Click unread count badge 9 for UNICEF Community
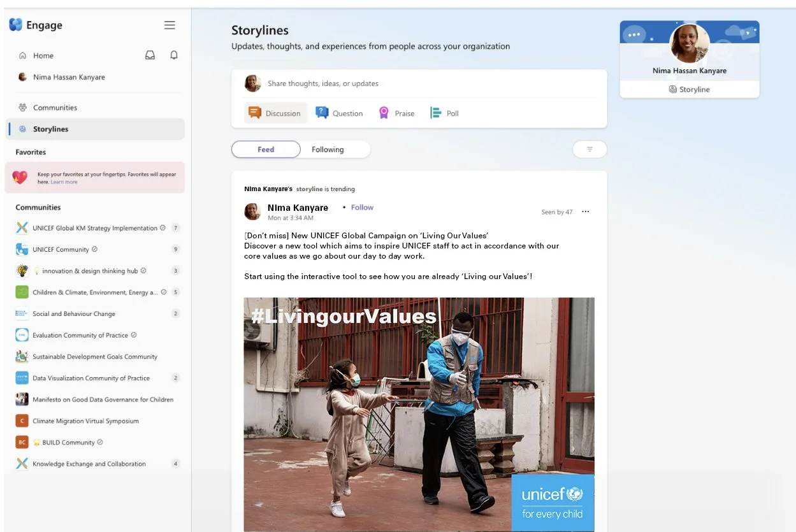 point(176,249)
